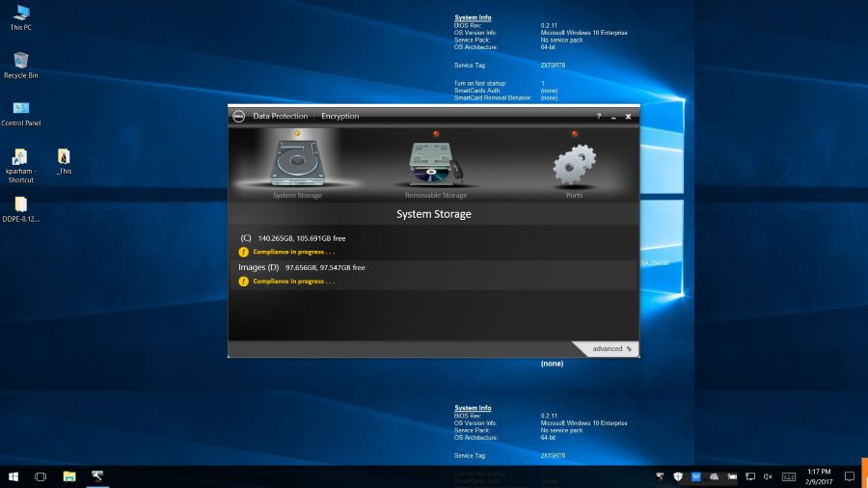Select the Recycle Bin desktop icon

point(20,65)
